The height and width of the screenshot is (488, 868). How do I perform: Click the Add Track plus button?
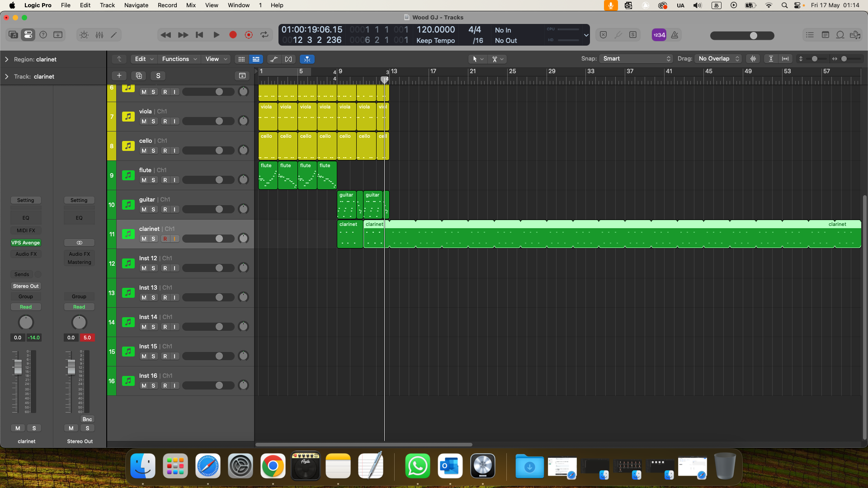point(119,75)
